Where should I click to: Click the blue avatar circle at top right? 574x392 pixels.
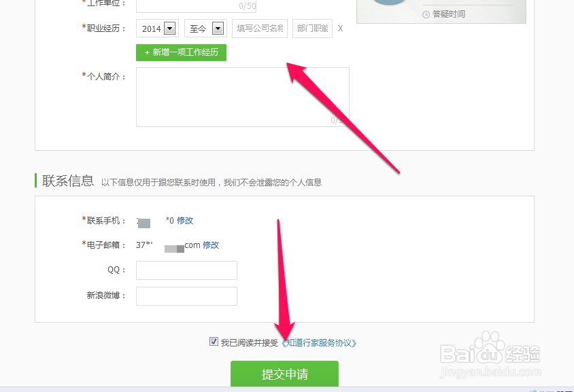[389, 3]
